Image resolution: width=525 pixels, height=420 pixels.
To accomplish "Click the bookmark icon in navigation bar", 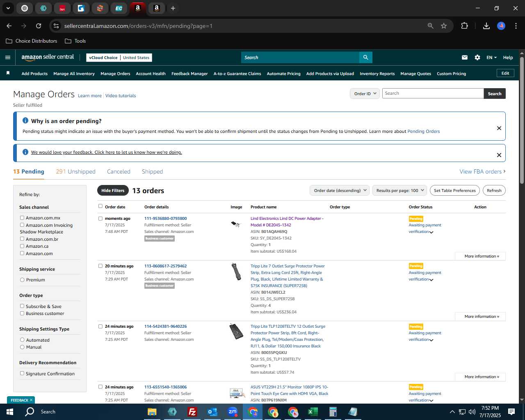I will (8, 73).
